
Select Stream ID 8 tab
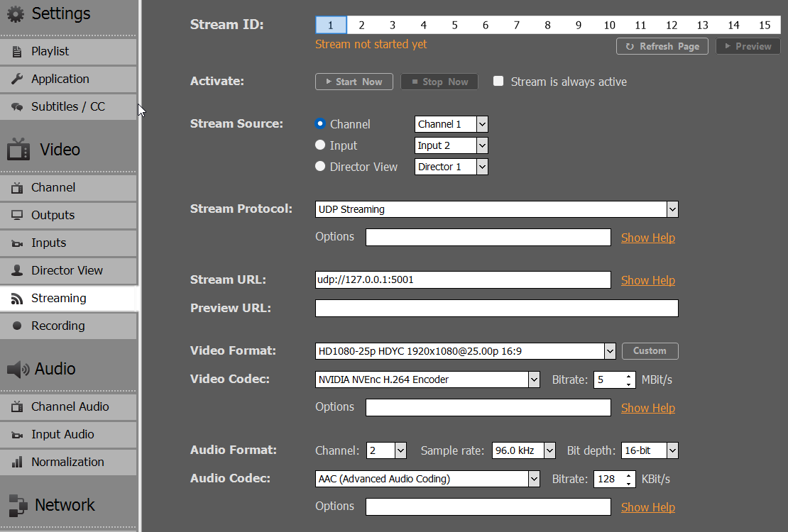(x=548, y=25)
